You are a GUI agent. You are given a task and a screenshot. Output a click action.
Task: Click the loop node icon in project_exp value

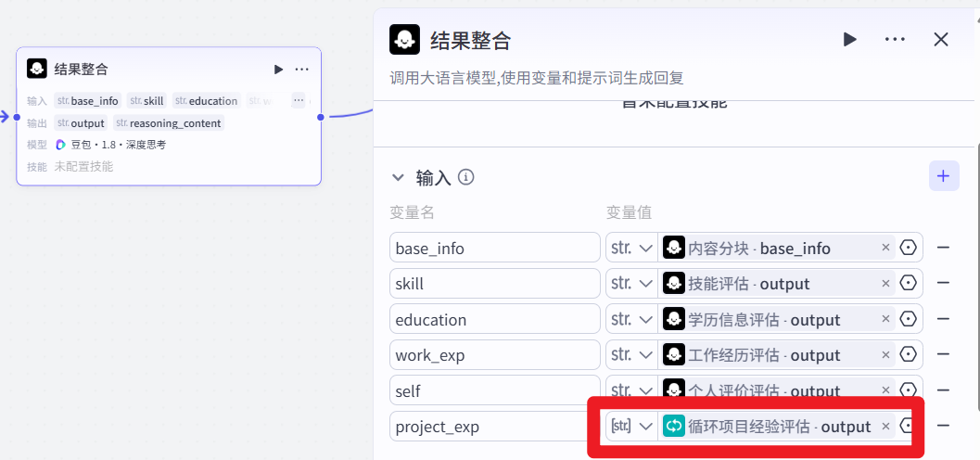[674, 427]
